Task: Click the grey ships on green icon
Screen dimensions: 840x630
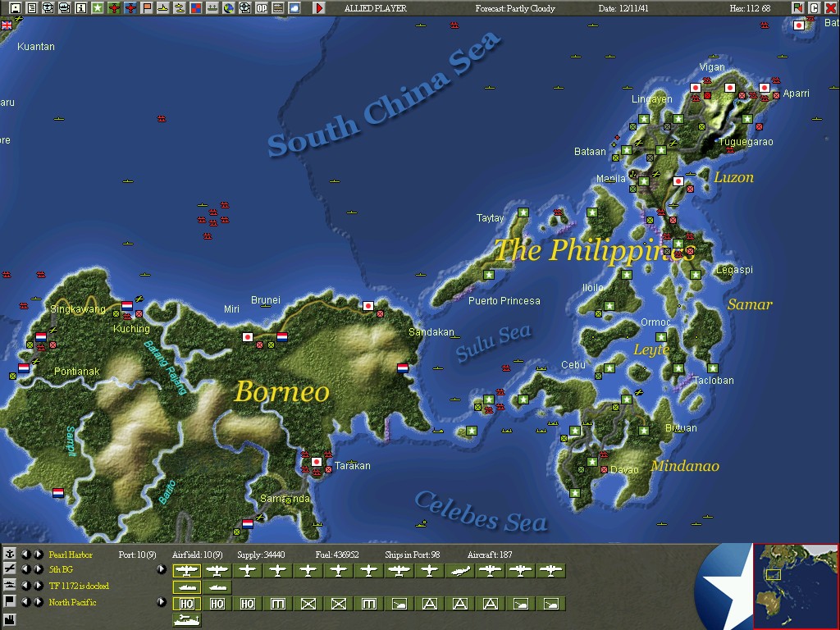Action: click(212, 7)
